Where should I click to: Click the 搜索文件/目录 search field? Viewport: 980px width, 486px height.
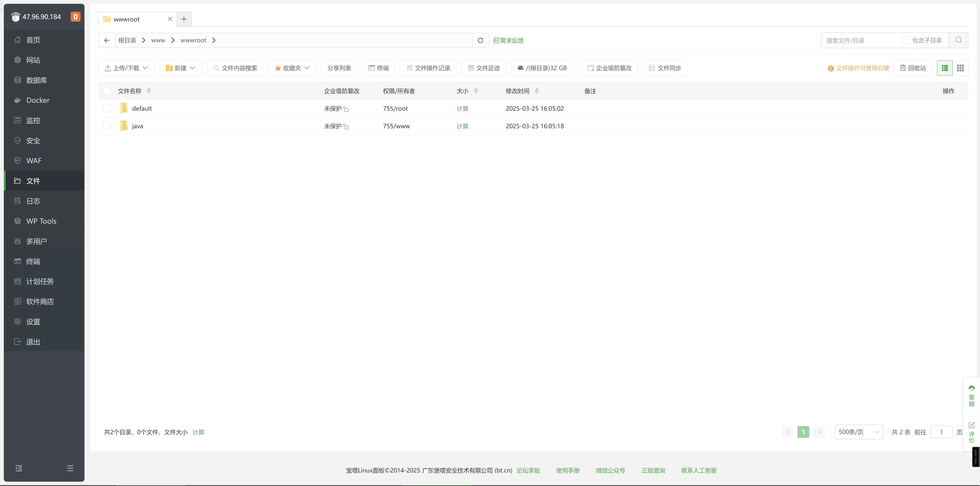click(x=861, y=40)
